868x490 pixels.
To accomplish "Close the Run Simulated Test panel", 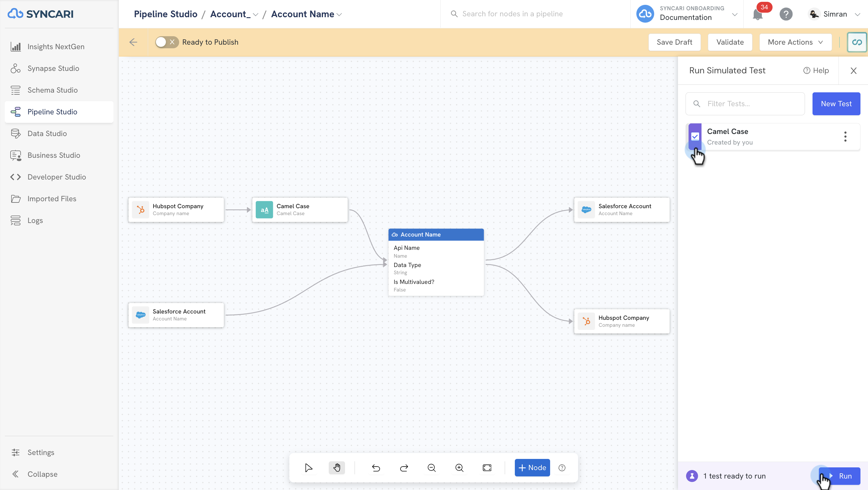I will (x=853, y=70).
